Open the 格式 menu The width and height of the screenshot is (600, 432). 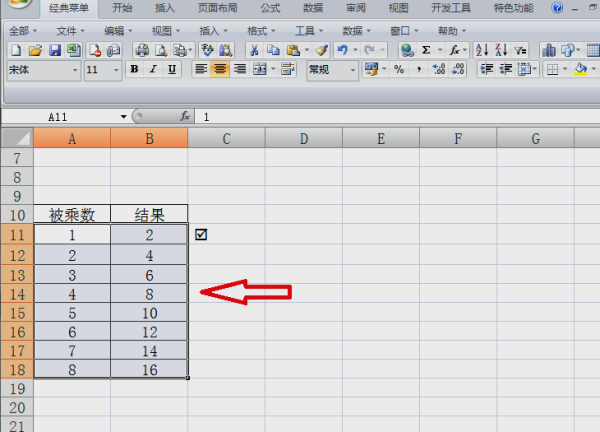(261, 31)
